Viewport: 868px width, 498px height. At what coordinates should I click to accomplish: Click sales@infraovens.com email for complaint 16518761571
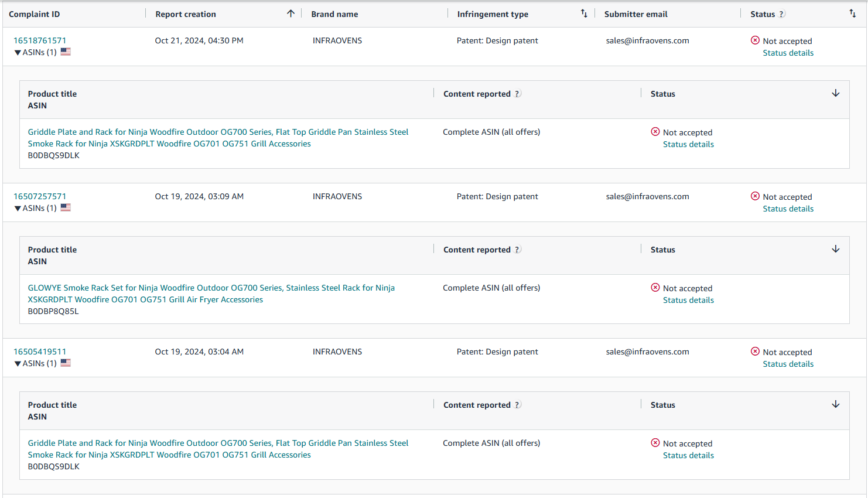pos(648,40)
